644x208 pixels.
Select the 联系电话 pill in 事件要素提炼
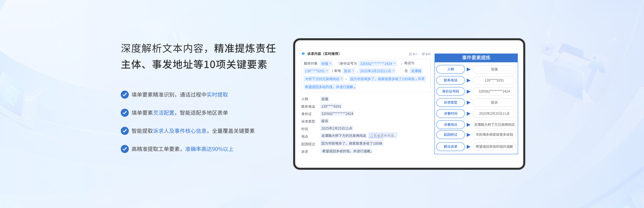pyautogui.click(x=450, y=80)
